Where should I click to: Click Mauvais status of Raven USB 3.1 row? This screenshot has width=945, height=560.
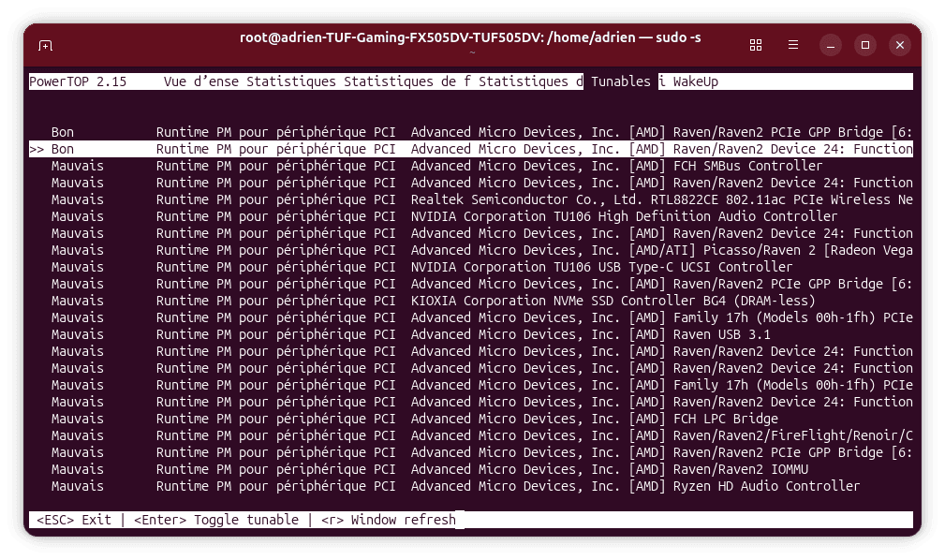77,334
